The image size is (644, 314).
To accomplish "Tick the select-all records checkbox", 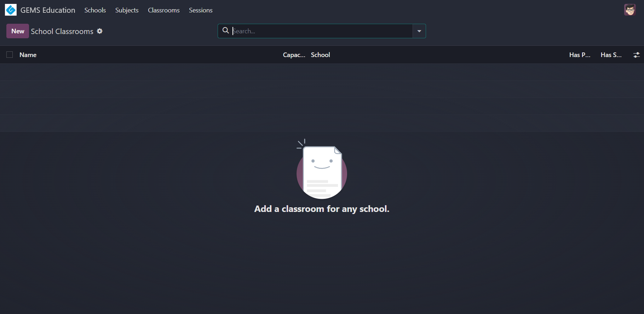I will (10, 55).
